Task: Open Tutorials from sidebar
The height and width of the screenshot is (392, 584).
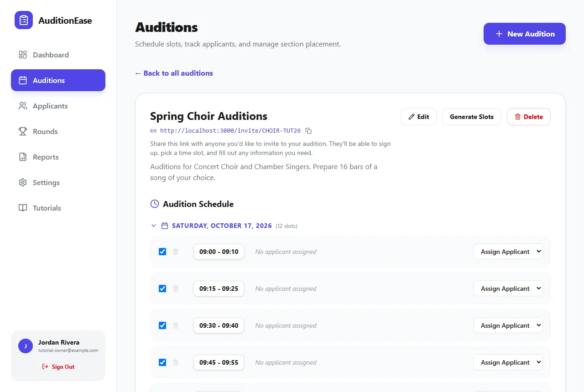Action: coord(58,208)
